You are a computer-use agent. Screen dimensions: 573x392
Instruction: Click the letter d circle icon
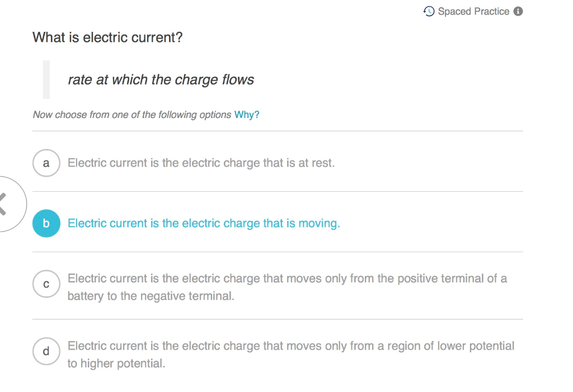46,351
